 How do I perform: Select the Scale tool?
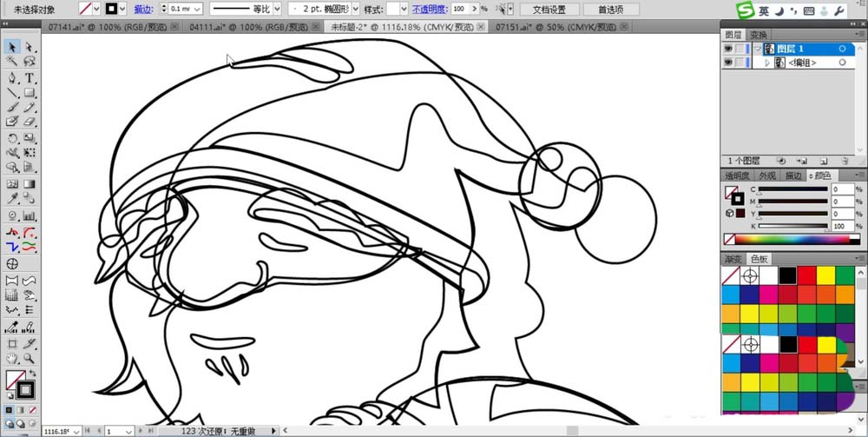[x=30, y=138]
